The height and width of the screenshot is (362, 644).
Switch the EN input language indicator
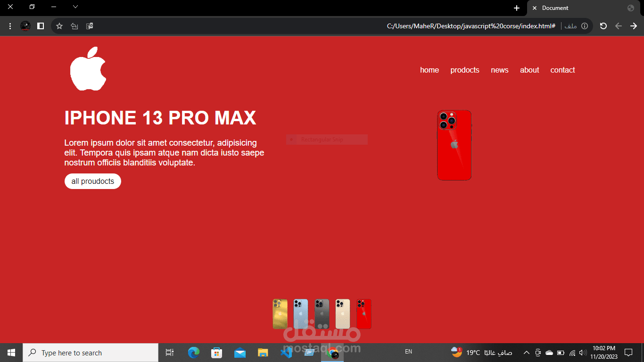click(408, 352)
